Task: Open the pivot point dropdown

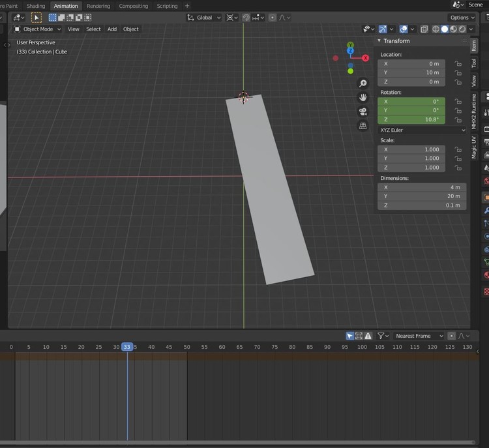Action: pyautogui.click(x=232, y=18)
